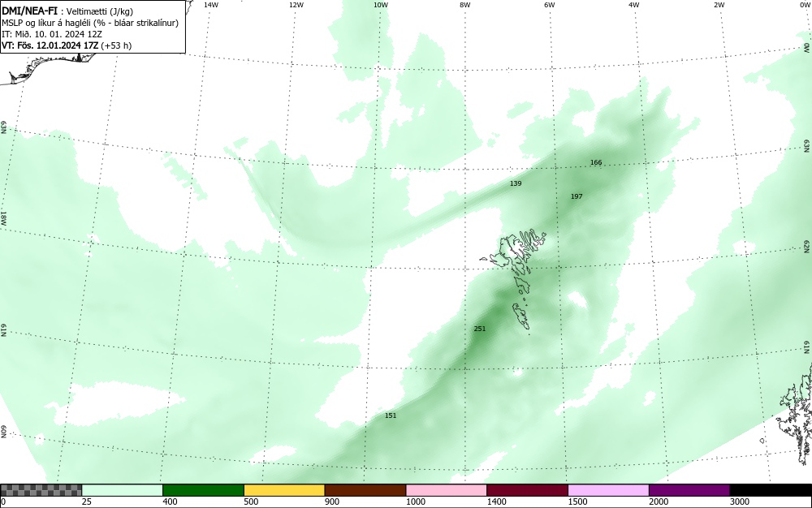This screenshot has width=812, height=508.
Task: Click the 151 CAPE value label
Action: click(391, 415)
